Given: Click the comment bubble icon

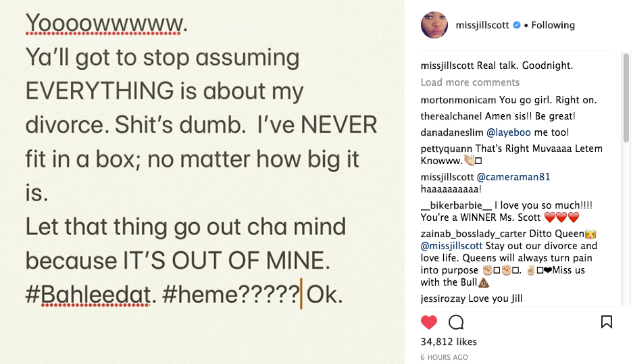Looking at the screenshot, I should [456, 321].
